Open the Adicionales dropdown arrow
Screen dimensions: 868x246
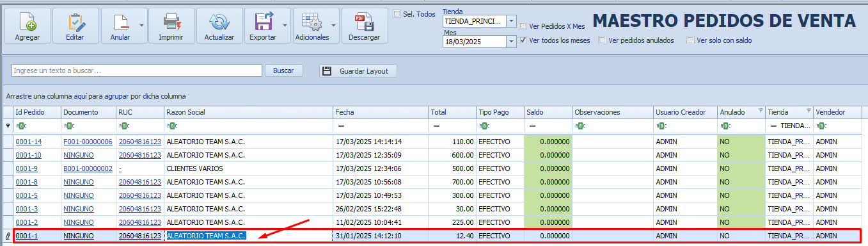[333, 26]
